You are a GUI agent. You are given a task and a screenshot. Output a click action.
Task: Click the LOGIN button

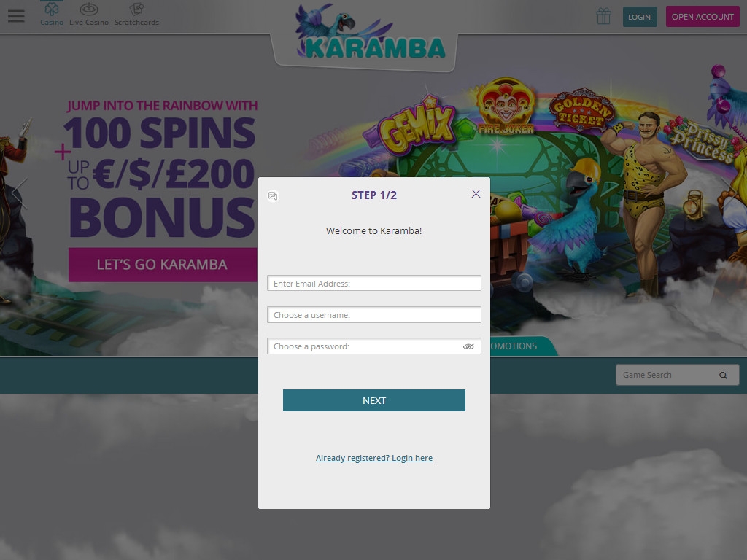(x=639, y=17)
